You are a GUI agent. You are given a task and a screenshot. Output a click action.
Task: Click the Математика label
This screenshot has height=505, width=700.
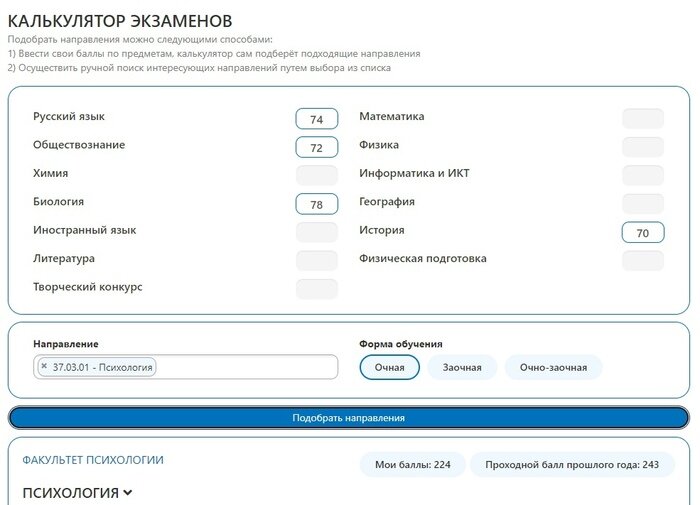(x=392, y=117)
